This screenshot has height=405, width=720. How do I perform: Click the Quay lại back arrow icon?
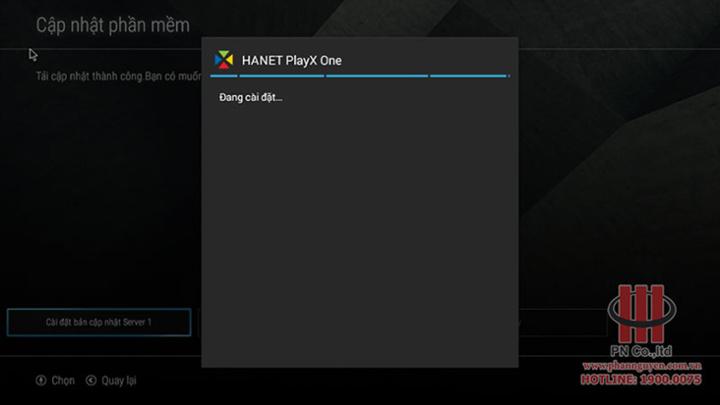[x=91, y=380]
